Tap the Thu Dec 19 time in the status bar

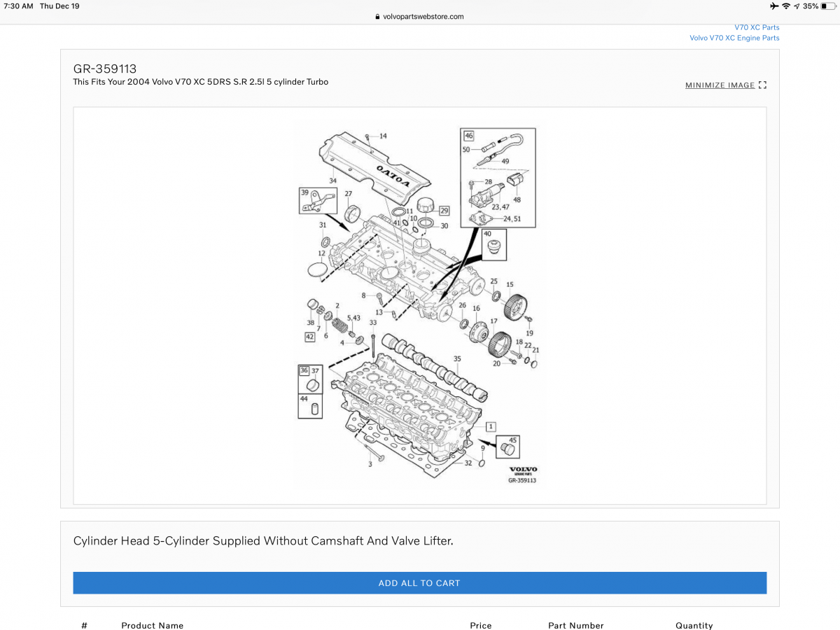(x=59, y=6)
